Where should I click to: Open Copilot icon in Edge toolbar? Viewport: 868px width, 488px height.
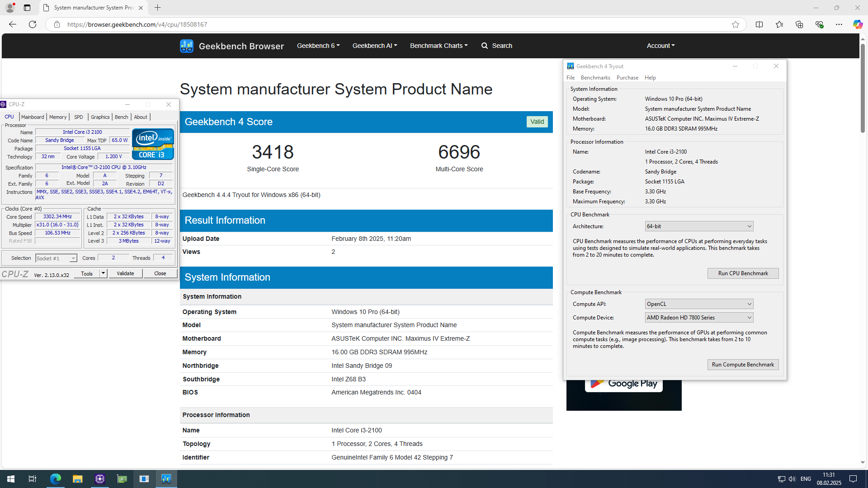858,24
